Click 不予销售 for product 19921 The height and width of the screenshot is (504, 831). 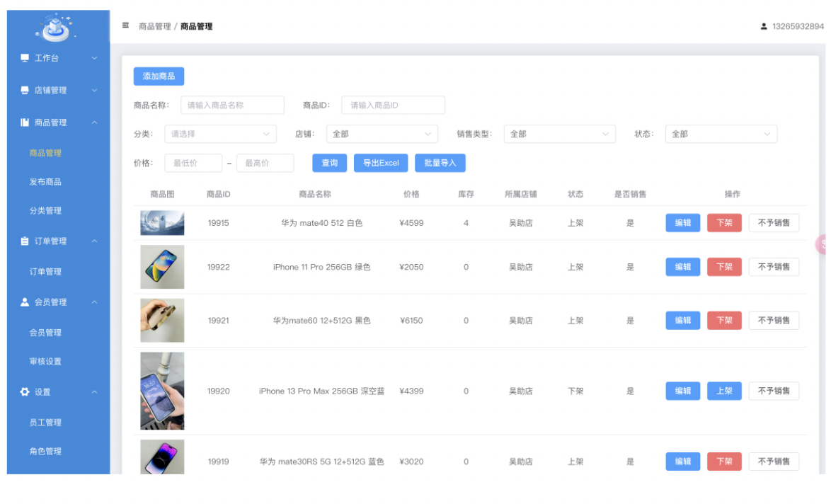pyautogui.click(x=774, y=320)
